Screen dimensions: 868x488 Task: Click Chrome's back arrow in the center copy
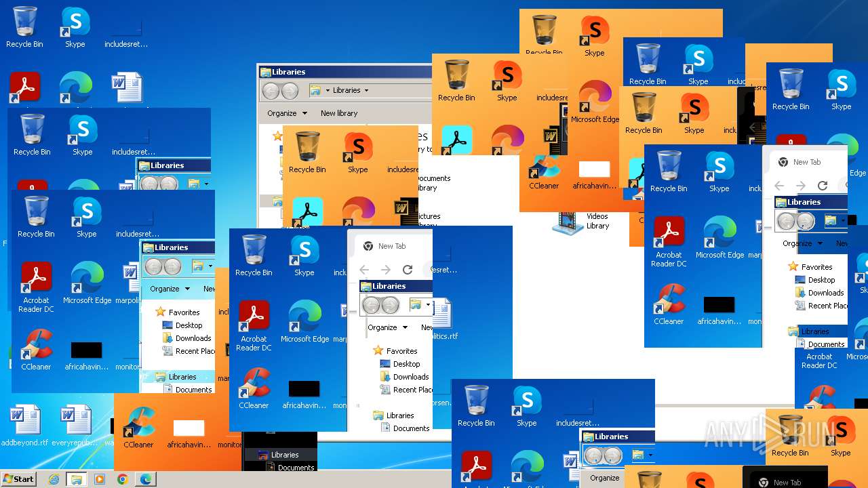tap(364, 270)
